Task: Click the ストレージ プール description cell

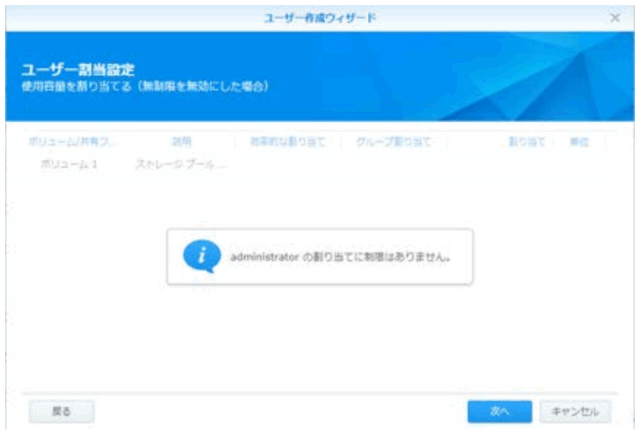Action: 180,163
